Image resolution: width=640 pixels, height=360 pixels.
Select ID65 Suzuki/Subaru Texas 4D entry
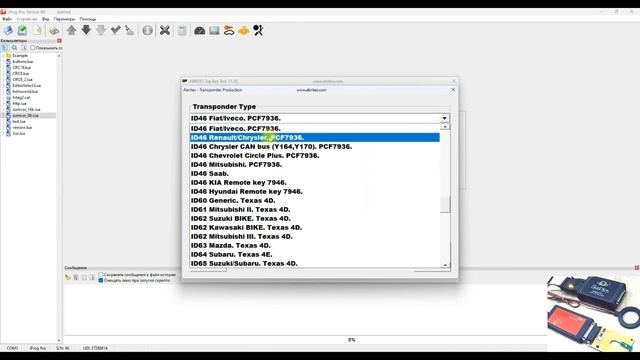tap(315, 263)
